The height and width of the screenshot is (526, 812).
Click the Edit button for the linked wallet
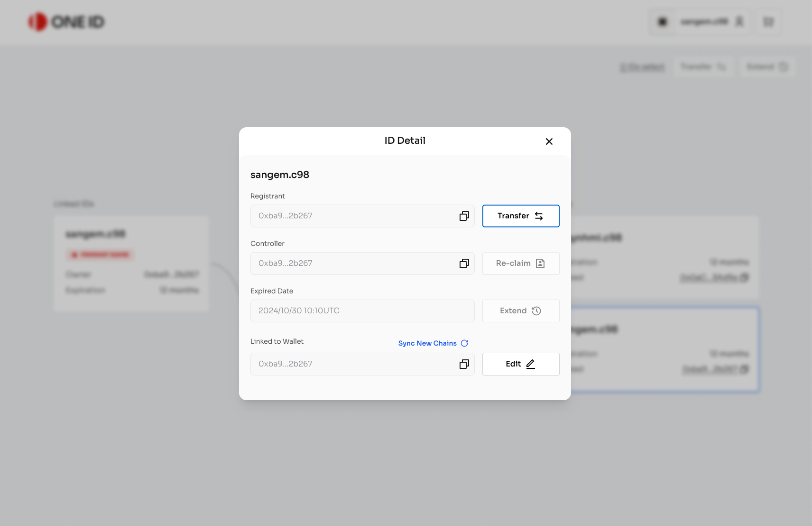point(521,364)
